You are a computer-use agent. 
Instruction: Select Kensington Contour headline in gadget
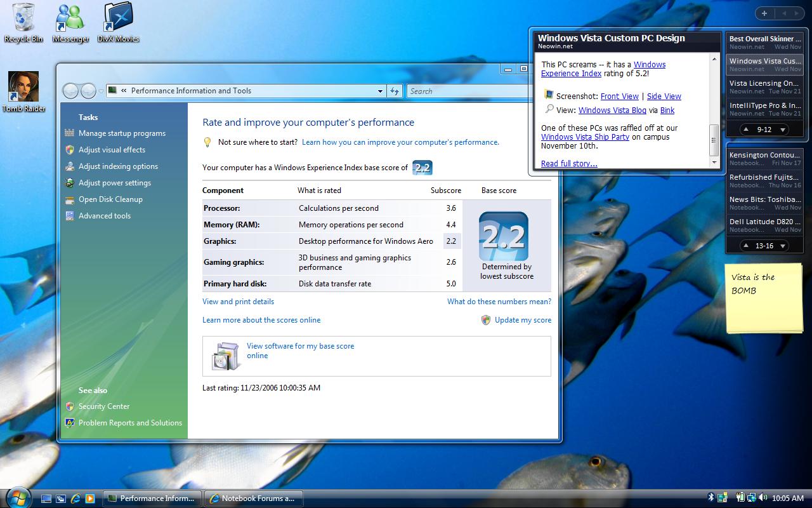pos(765,159)
